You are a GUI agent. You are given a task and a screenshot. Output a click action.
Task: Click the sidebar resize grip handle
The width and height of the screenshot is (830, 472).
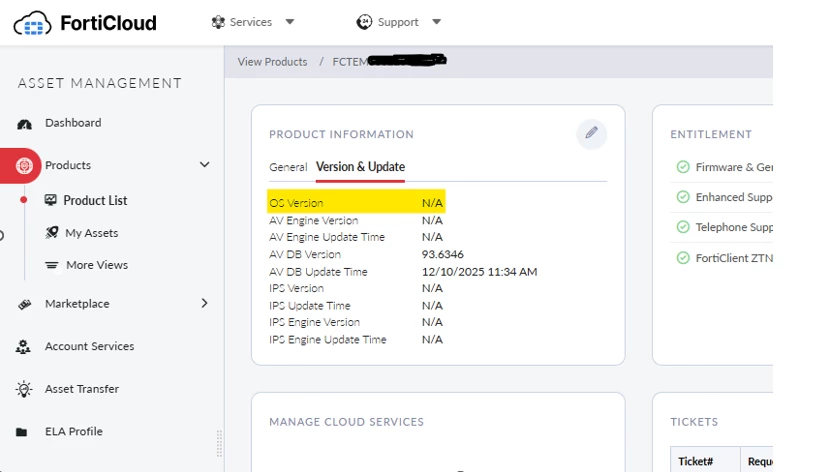pos(219,443)
